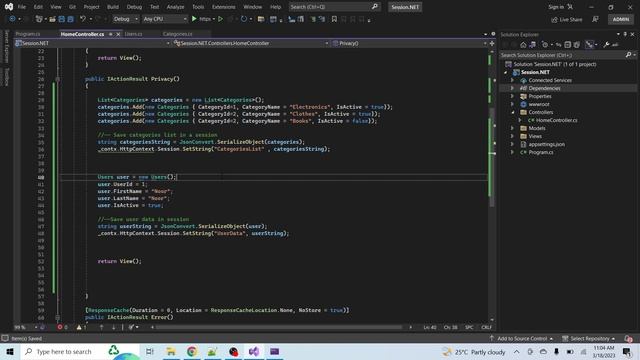Open the Debug menu

[134, 7]
